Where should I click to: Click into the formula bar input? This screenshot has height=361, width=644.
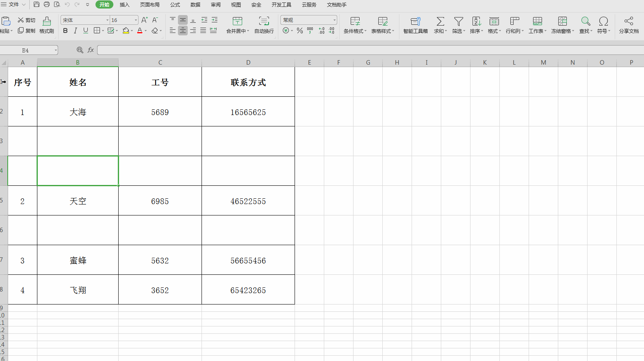371,50
